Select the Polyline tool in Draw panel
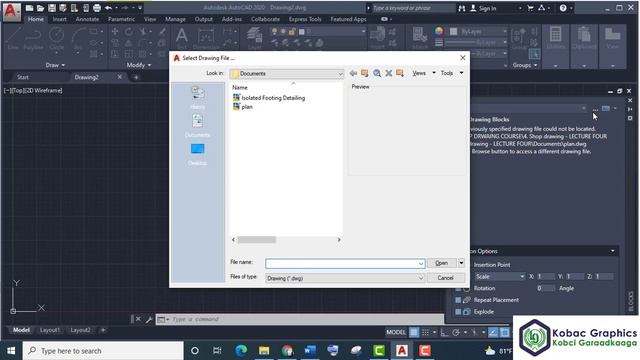Image resolution: width=640 pixels, height=360 pixels. click(33, 39)
